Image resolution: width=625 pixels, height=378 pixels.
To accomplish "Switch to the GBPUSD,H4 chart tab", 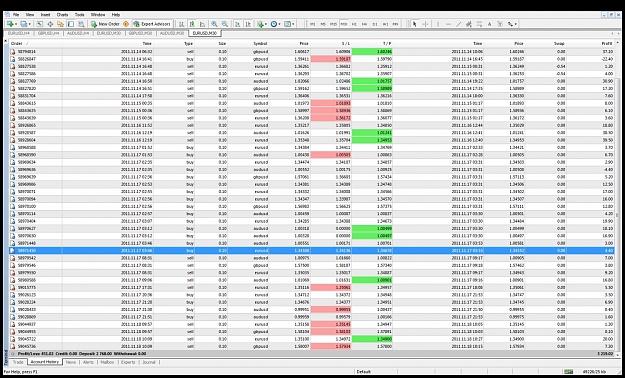I will 48,33.
